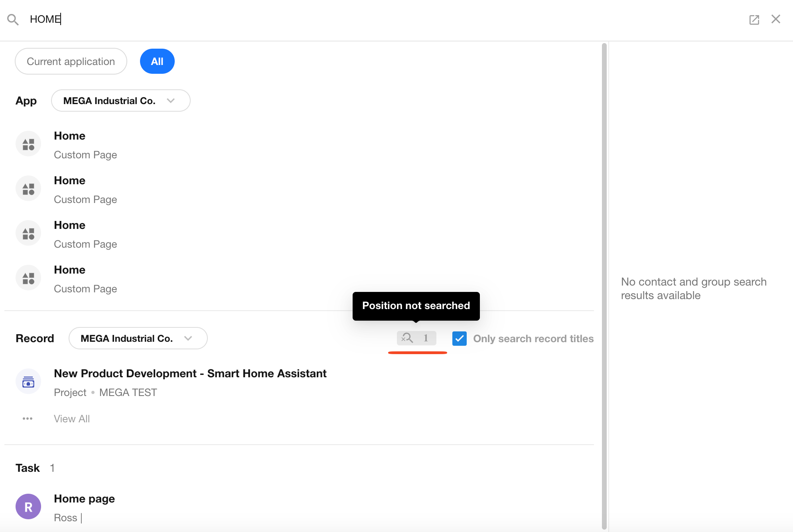The height and width of the screenshot is (532, 793).
Task: Click purple R avatar for Home page task
Action: coord(28,506)
